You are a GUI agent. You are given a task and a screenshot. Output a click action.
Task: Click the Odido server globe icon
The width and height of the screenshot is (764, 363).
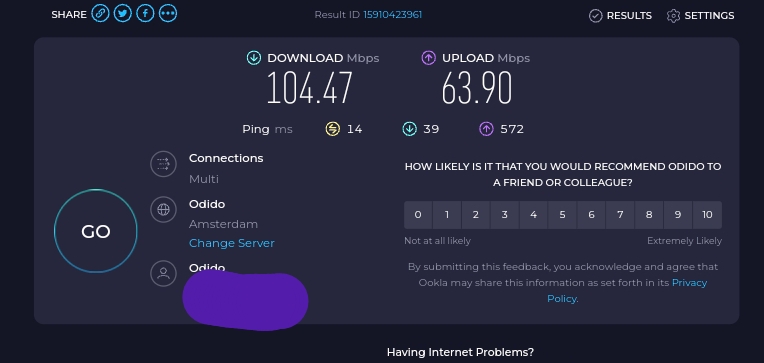tap(163, 210)
